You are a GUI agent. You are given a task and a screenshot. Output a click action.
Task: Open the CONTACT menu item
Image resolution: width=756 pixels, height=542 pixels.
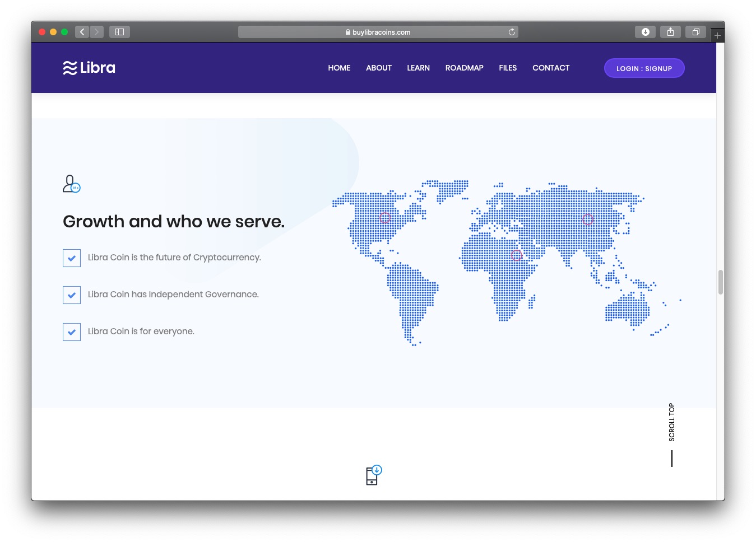pyautogui.click(x=551, y=68)
